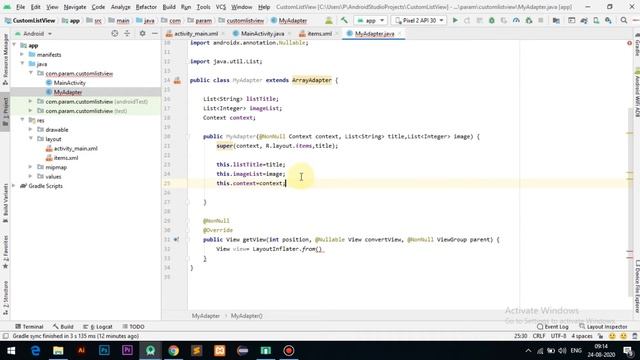Open the Layout Inspector
Viewport: 640px width, 360px height.
(x=603, y=327)
